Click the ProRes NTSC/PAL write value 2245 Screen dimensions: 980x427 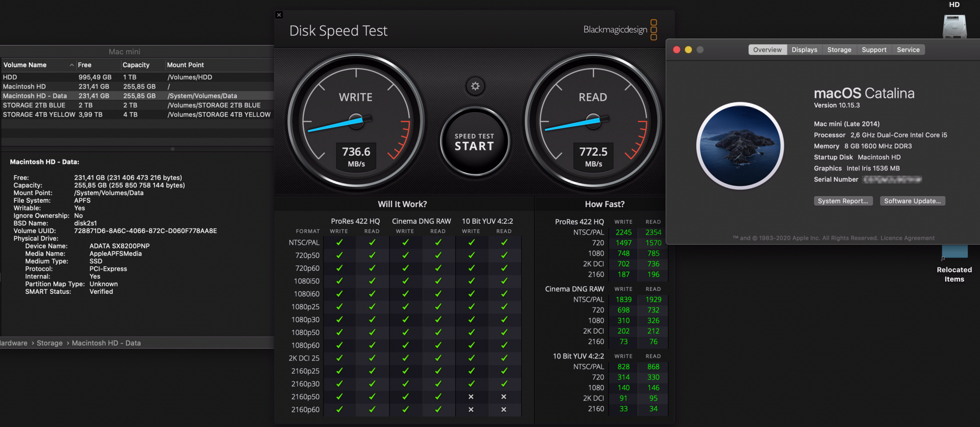coord(624,233)
